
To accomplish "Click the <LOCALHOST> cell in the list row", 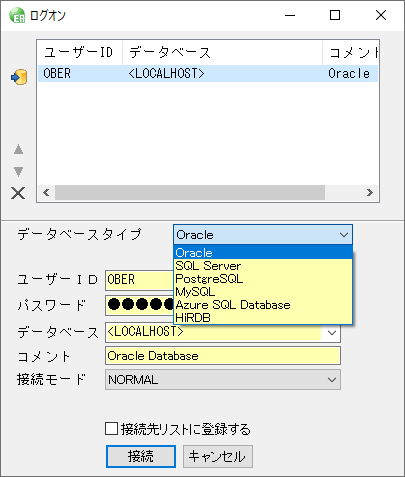I will (x=166, y=73).
